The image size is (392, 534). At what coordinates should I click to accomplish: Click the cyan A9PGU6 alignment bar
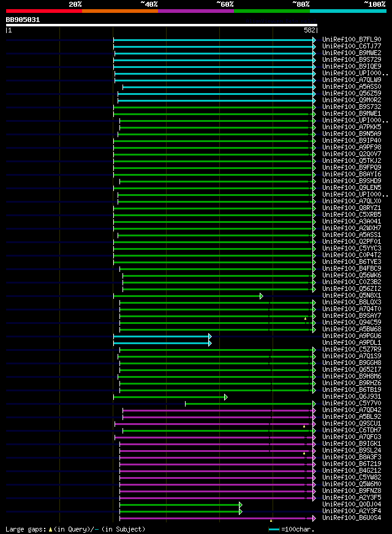[x=161, y=336]
